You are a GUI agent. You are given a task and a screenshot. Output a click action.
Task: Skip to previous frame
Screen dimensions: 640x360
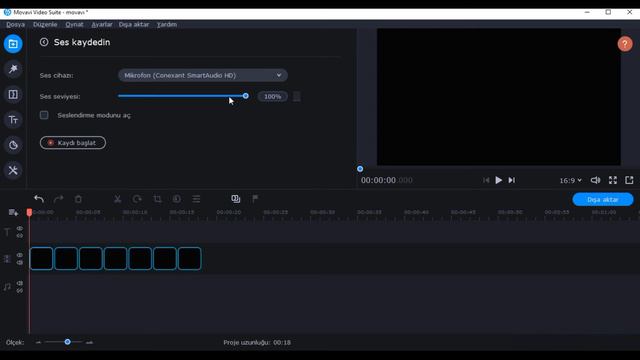pyautogui.click(x=486, y=180)
